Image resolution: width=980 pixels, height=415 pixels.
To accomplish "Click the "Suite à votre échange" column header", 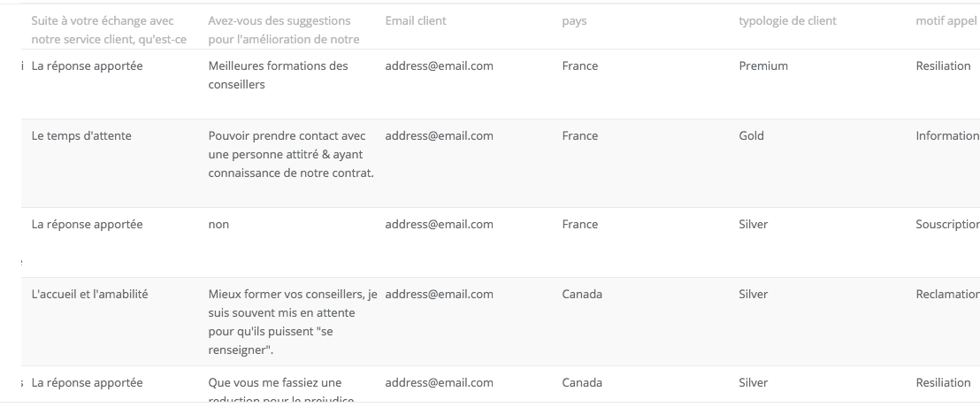I will (103, 29).
